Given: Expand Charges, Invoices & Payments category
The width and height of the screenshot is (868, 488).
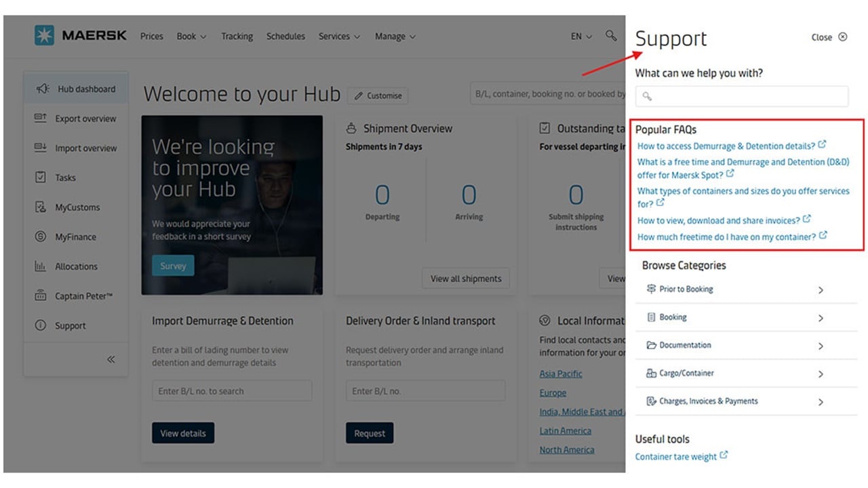Looking at the screenshot, I should pos(746,401).
